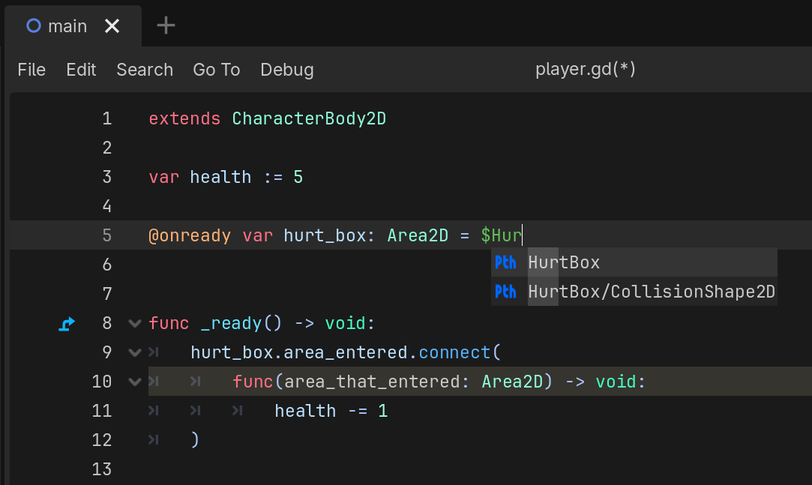Click line number 11 in gutter
This screenshot has height=485, width=812.
click(102, 411)
